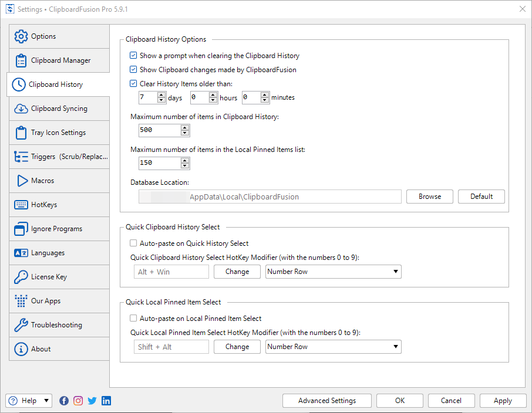This screenshot has height=413, width=532.
Task: Click Browse for database location
Action: pos(430,197)
